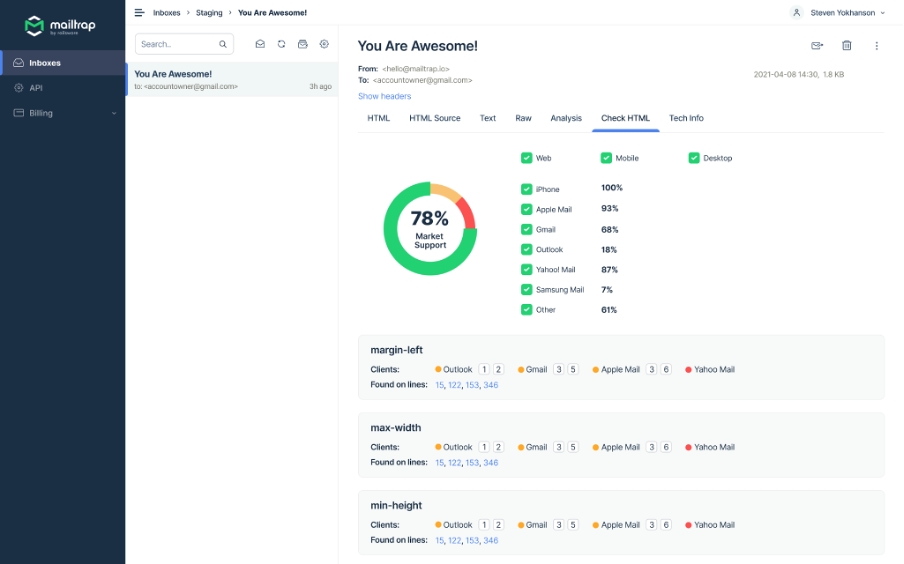Open line 346 link under margin-left
This screenshot has width=904, height=564.
tap(491, 385)
